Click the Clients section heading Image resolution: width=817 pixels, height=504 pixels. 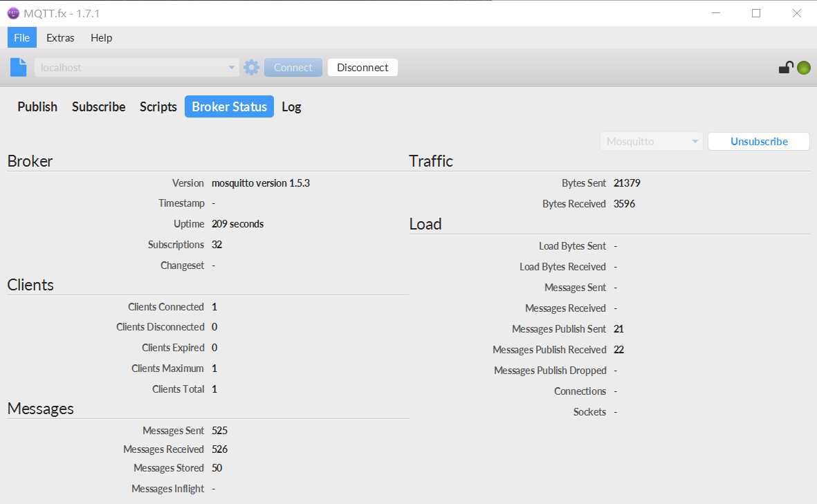coord(30,286)
